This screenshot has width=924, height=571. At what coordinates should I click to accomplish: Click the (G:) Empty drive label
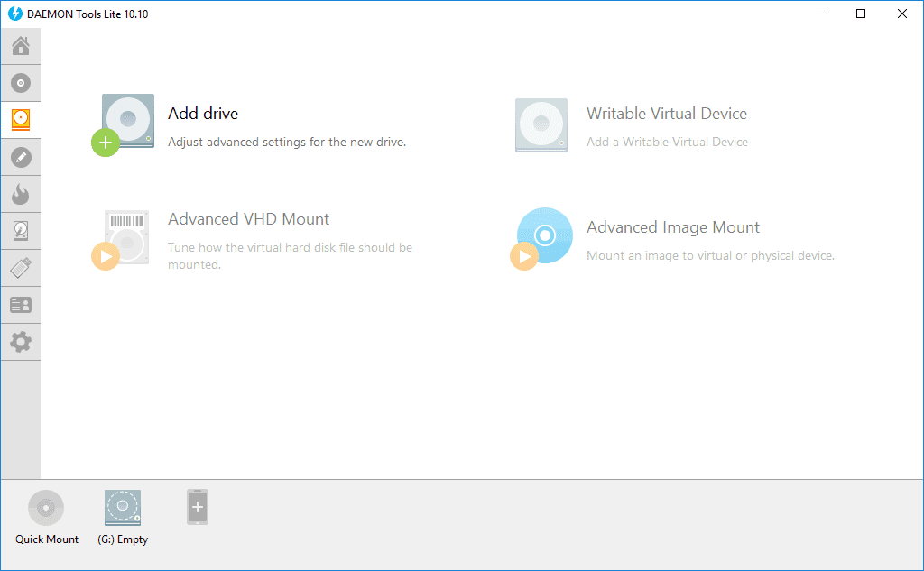point(123,539)
